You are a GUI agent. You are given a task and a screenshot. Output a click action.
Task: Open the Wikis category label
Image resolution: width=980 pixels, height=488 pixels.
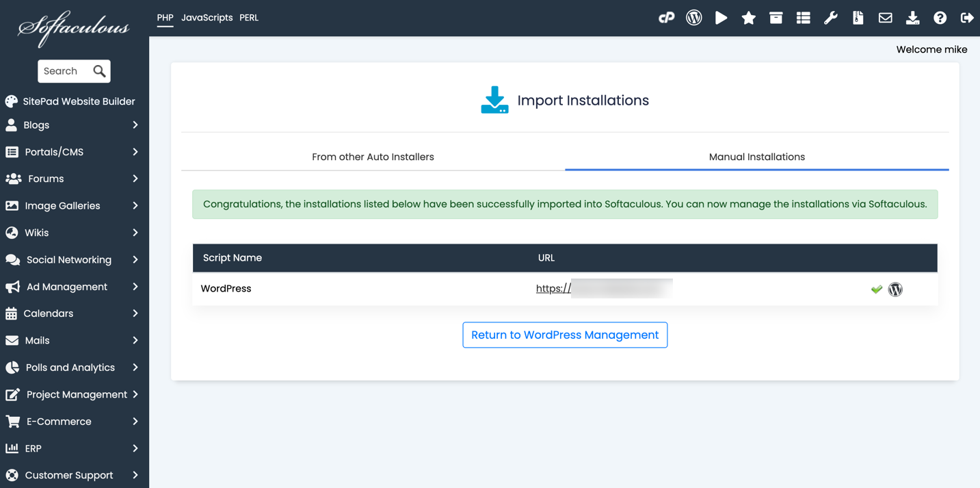click(x=36, y=233)
